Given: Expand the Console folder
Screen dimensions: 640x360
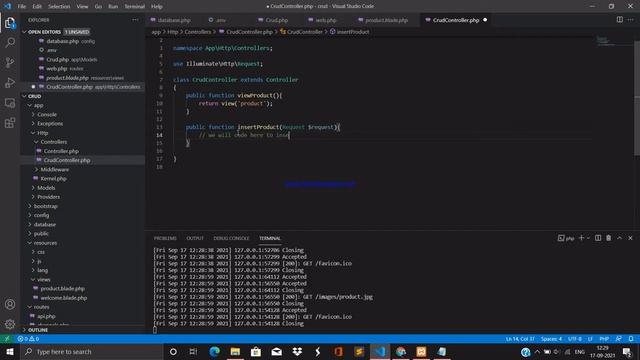Looking at the screenshot, I should (47, 115).
